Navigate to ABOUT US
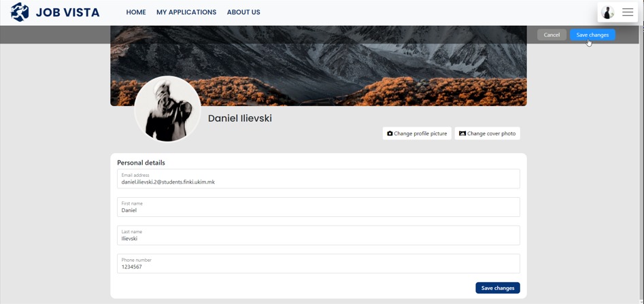The height and width of the screenshot is (304, 644). pos(243,12)
